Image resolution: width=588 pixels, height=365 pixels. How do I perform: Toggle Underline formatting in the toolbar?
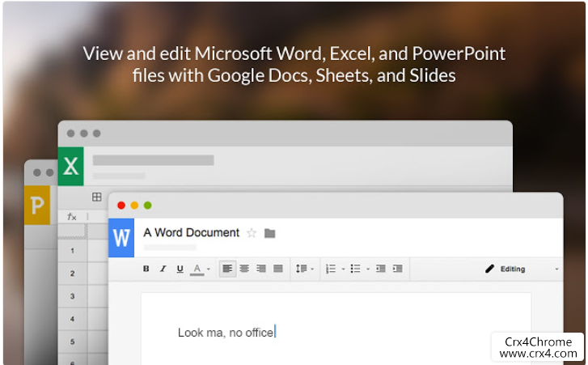click(180, 269)
